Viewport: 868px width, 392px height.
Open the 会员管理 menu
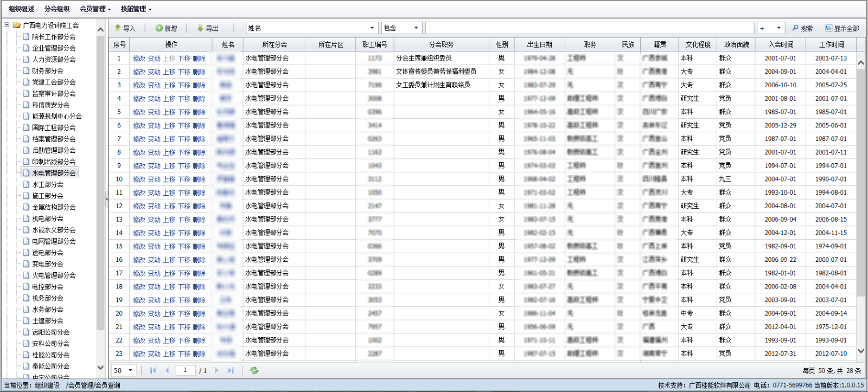coord(95,9)
